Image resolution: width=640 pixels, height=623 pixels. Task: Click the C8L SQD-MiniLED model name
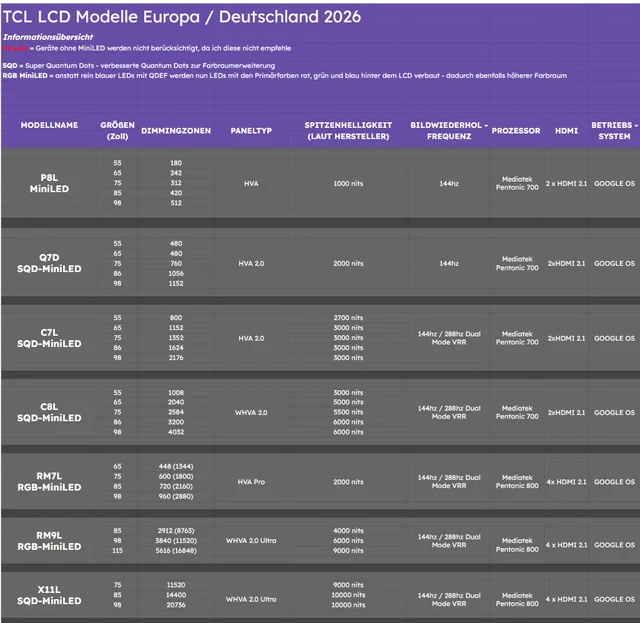49,412
